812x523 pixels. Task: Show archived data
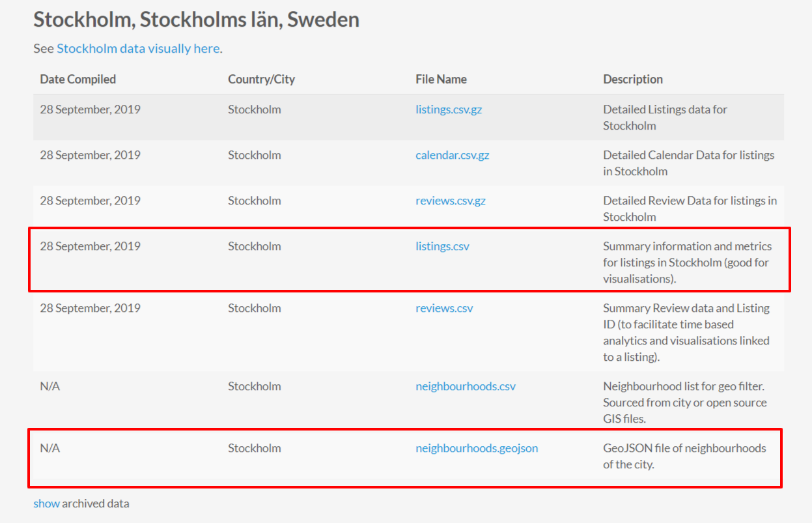click(46, 503)
